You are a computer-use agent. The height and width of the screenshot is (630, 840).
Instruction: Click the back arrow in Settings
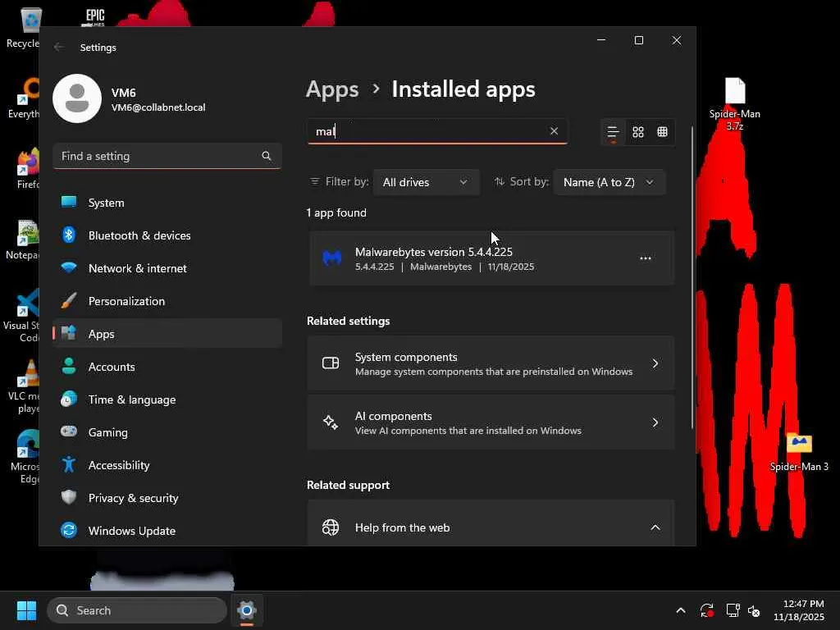pyautogui.click(x=58, y=47)
